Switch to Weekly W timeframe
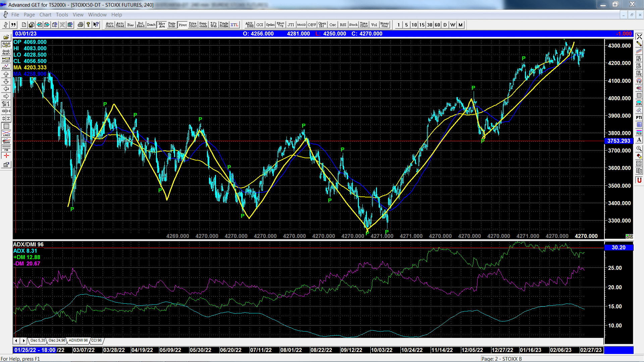 pyautogui.click(x=453, y=25)
